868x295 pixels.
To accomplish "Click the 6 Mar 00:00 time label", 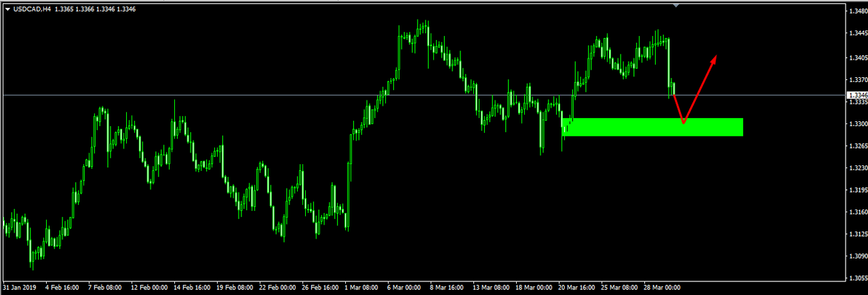I will [405, 288].
